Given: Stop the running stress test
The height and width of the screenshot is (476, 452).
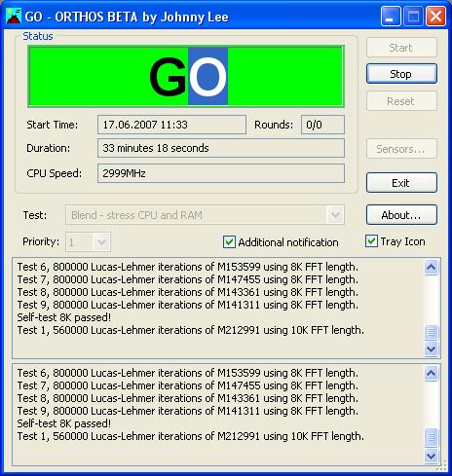Looking at the screenshot, I should (401, 74).
